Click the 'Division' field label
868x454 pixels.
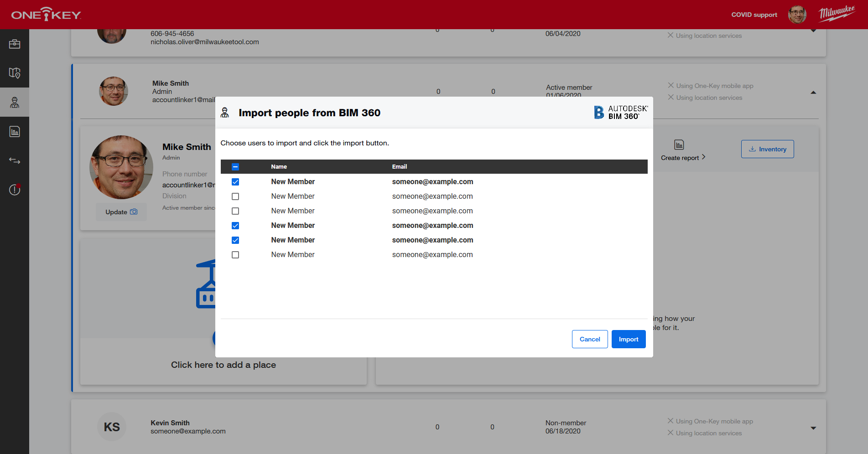click(174, 196)
